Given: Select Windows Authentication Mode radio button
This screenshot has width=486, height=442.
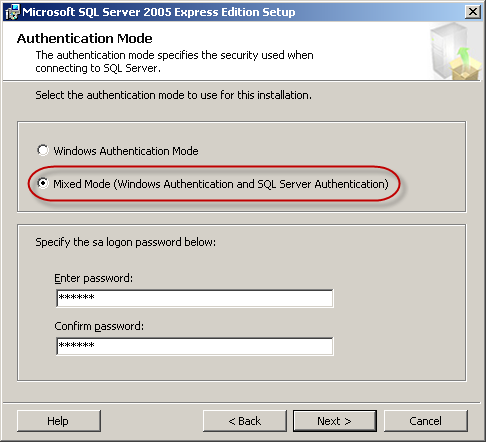Looking at the screenshot, I should point(43,150).
